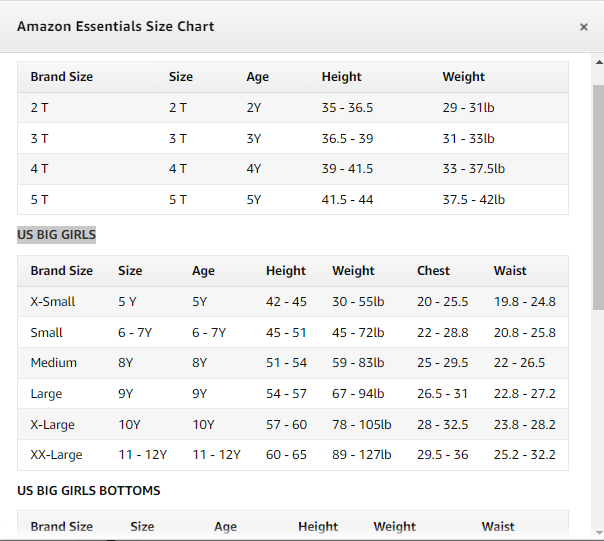Click the 45 - 72lb weight value

click(358, 332)
